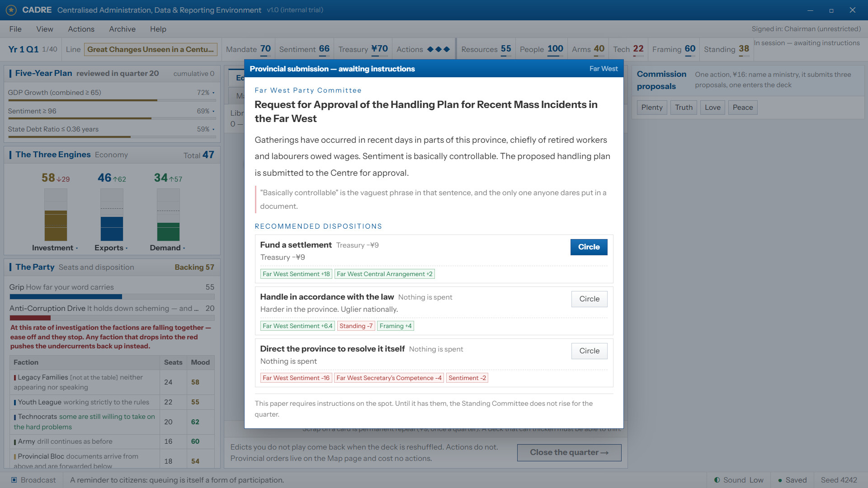868x488 pixels.
Task: Click the Technocrats faction row
Action: tap(112, 422)
